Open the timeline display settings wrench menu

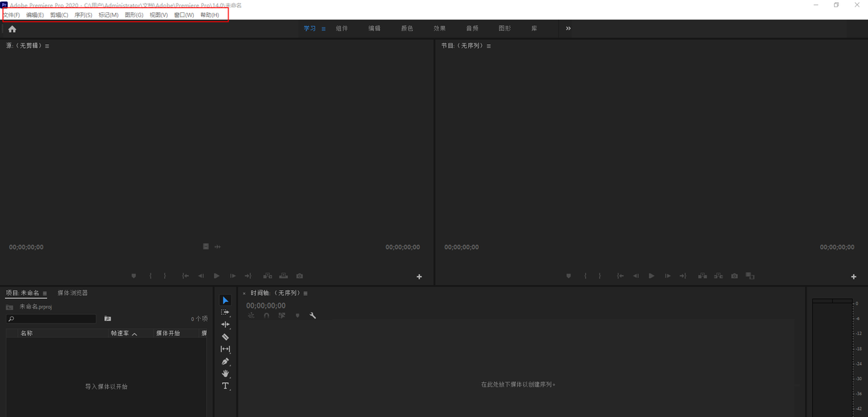312,315
